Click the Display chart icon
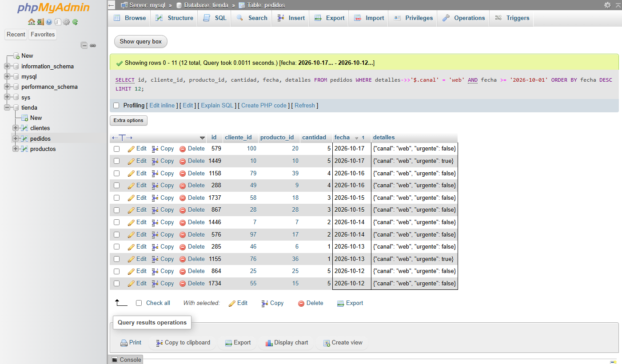Screen dimensions: 622x364 269,343
